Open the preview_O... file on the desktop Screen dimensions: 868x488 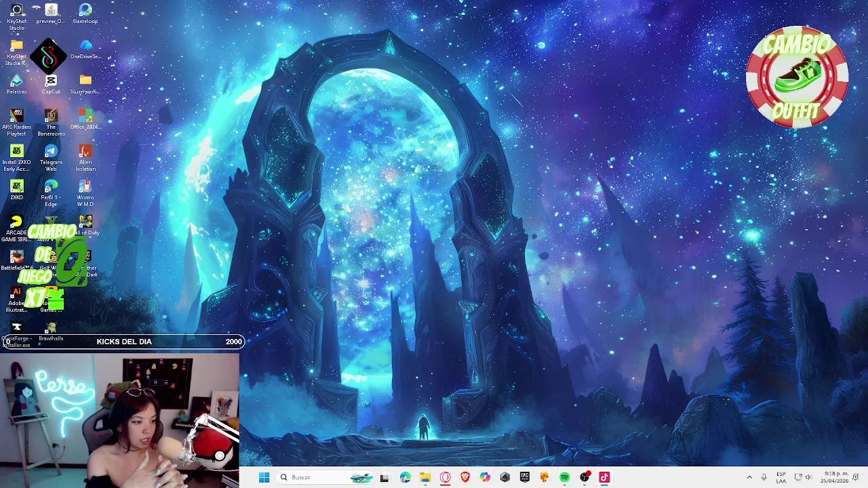click(x=51, y=14)
